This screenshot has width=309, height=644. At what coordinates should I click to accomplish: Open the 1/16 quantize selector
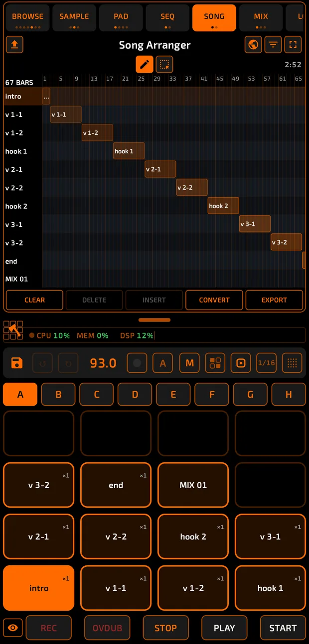coord(267,363)
